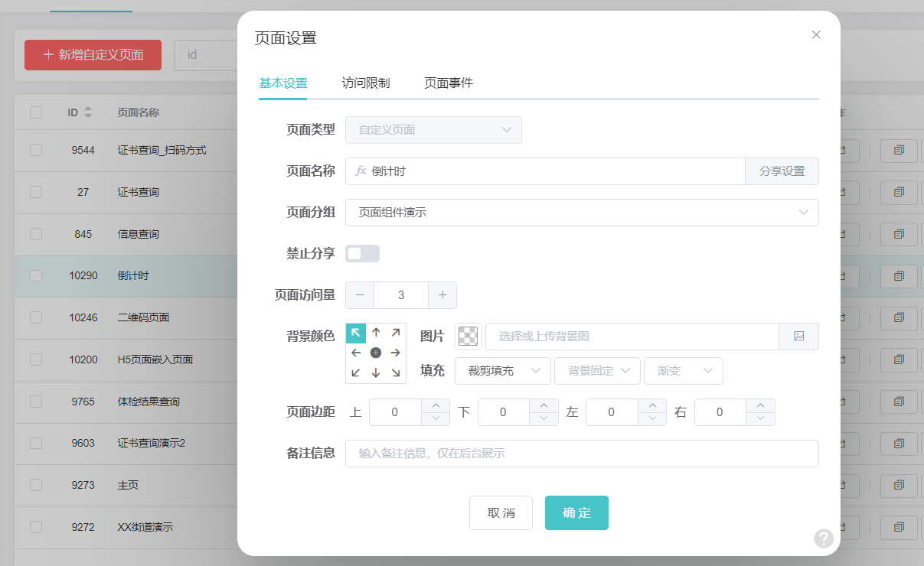This screenshot has height=566, width=924.
Task: Click the copy icon in row 10290
Action: pyautogui.click(x=899, y=275)
